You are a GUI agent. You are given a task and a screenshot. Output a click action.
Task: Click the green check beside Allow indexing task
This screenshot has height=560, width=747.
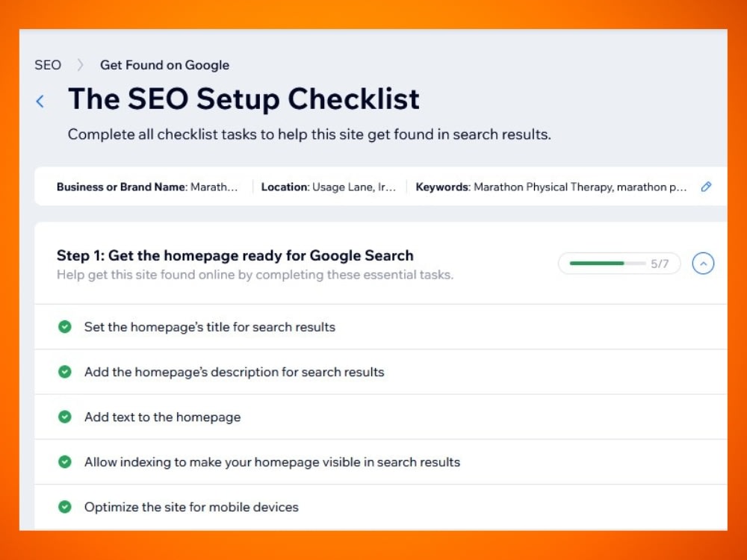coord(65,461)
